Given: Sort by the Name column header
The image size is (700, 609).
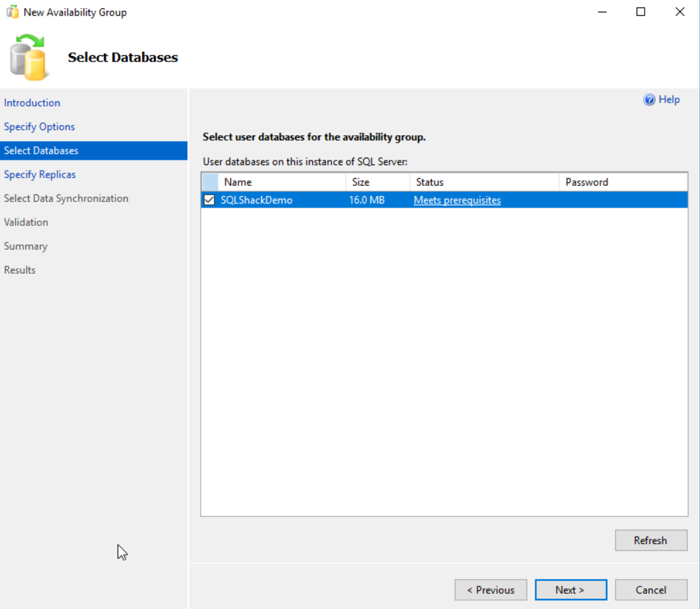Looking at the screenshot, I should (x=281, y=182).
